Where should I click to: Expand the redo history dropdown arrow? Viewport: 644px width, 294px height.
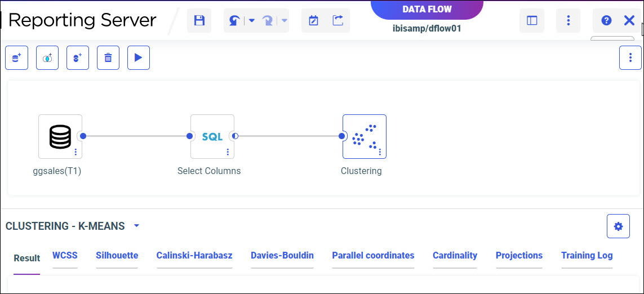pos(284,21)
